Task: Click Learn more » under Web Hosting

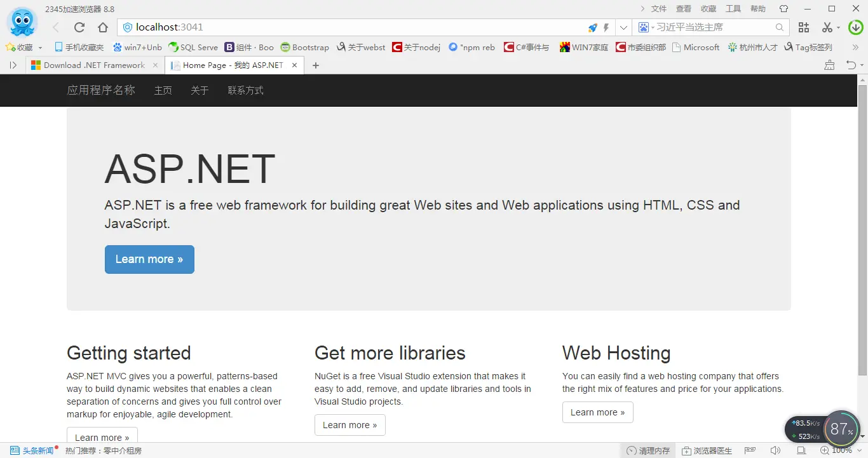Action: 598,412
